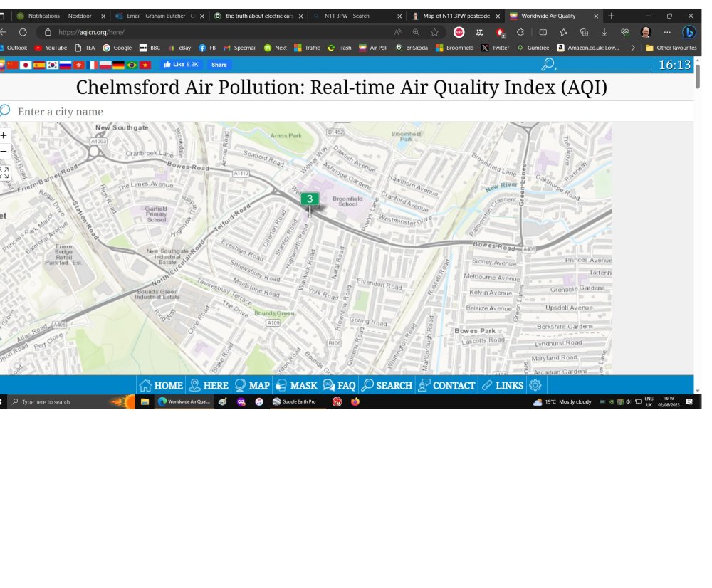Image resolution: width=712 pixels, height=588 pixels.
Task: Open CONTACT in bottom navigation
Action: click(447, 385)
